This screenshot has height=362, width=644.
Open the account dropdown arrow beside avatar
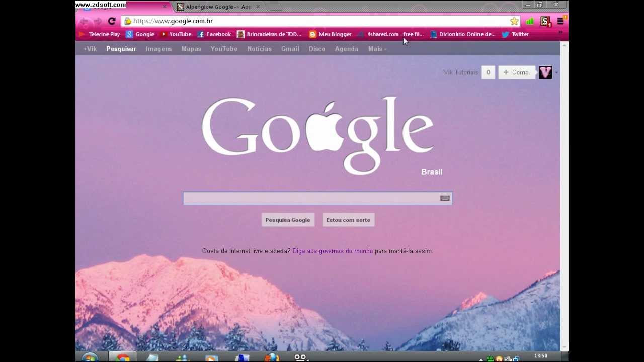click(x=556, y=73)
